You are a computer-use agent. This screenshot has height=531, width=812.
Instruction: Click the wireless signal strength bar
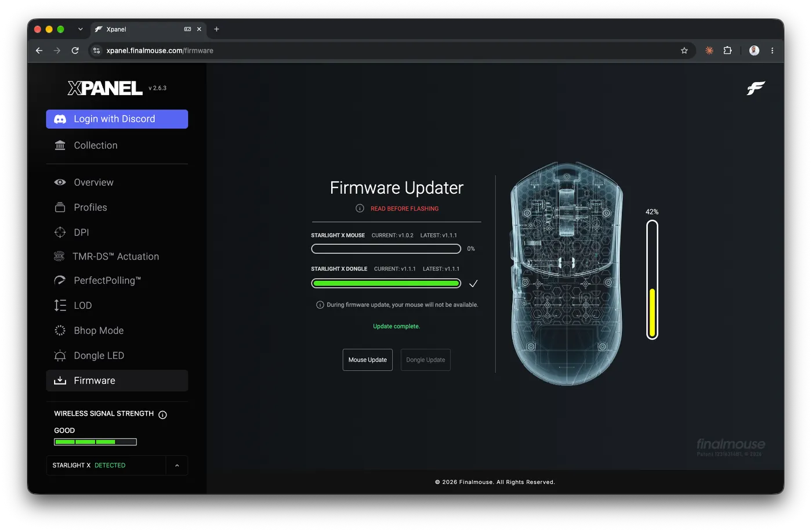95,442
